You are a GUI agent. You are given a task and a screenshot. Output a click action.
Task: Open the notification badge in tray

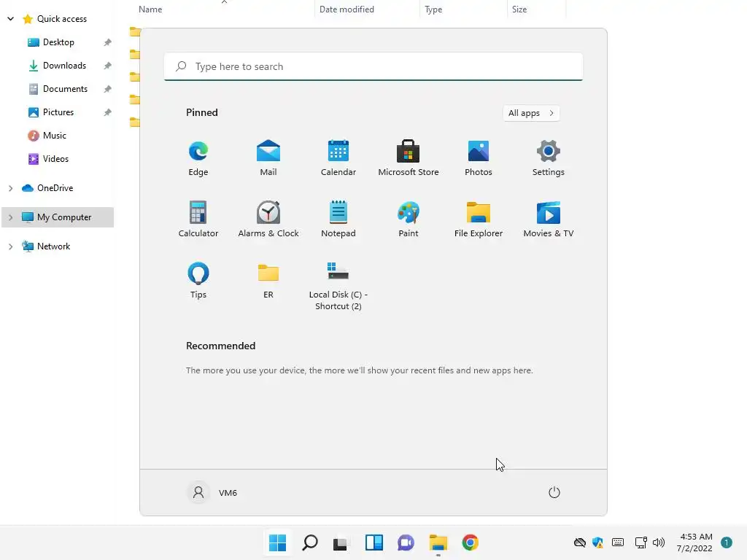[x=727, y=542]
